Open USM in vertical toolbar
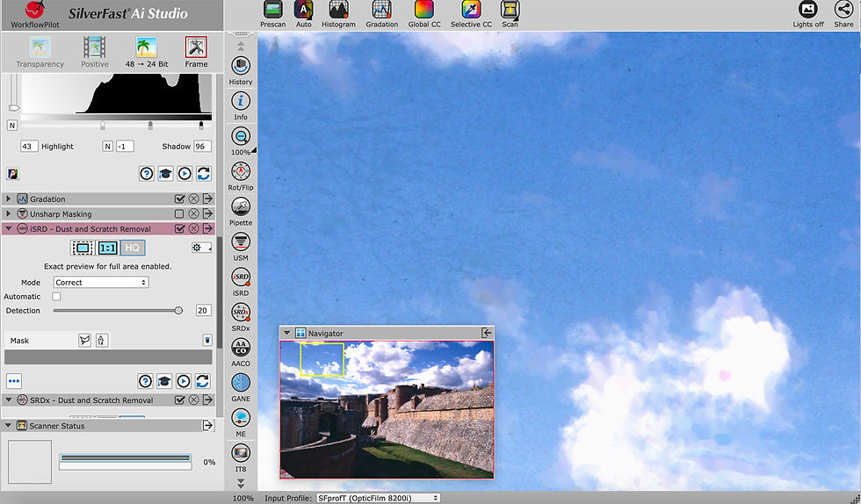861x504 pixels. [x=241, y=246]
